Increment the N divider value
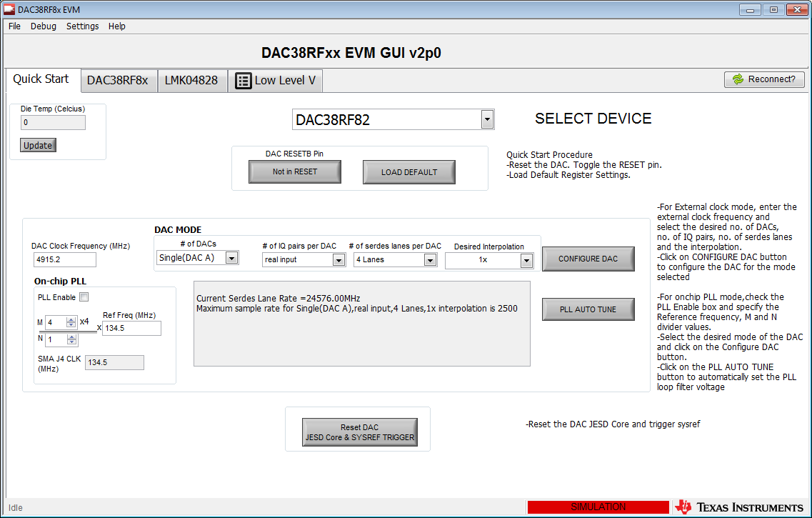 (71, 337)
